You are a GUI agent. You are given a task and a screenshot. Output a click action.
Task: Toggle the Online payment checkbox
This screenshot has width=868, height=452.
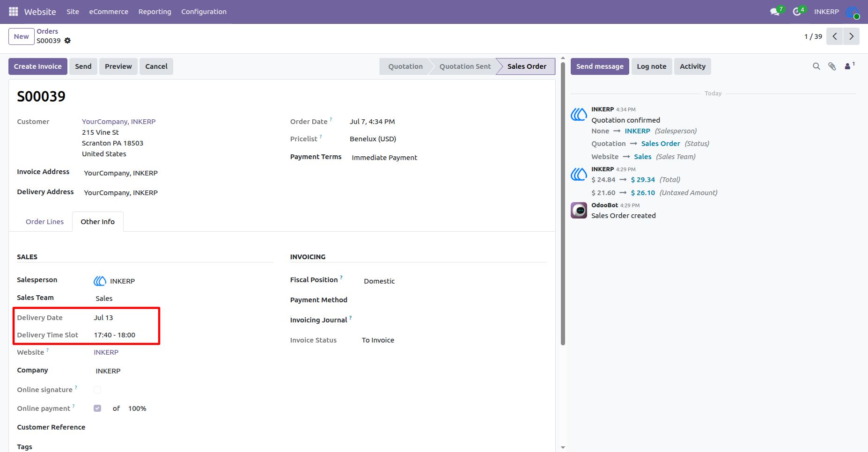pyautogui.click(x=97, y=408)
